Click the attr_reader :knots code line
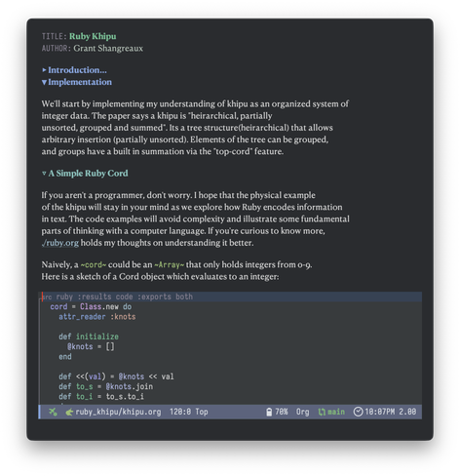 point(97,317)
